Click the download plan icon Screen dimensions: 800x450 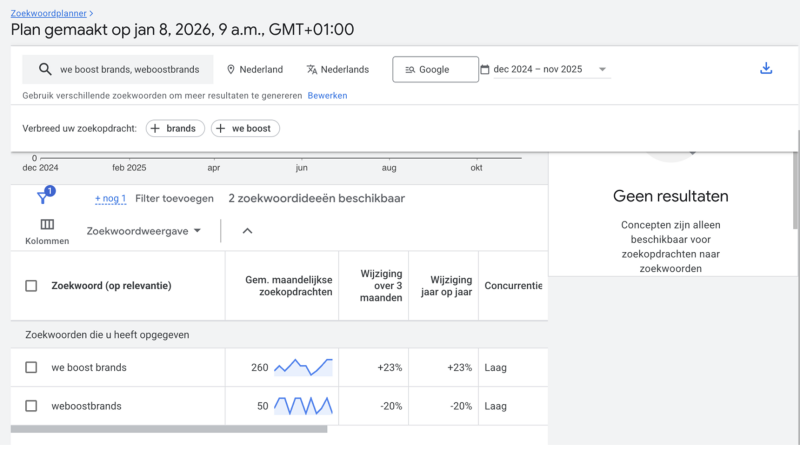point(766,69)
